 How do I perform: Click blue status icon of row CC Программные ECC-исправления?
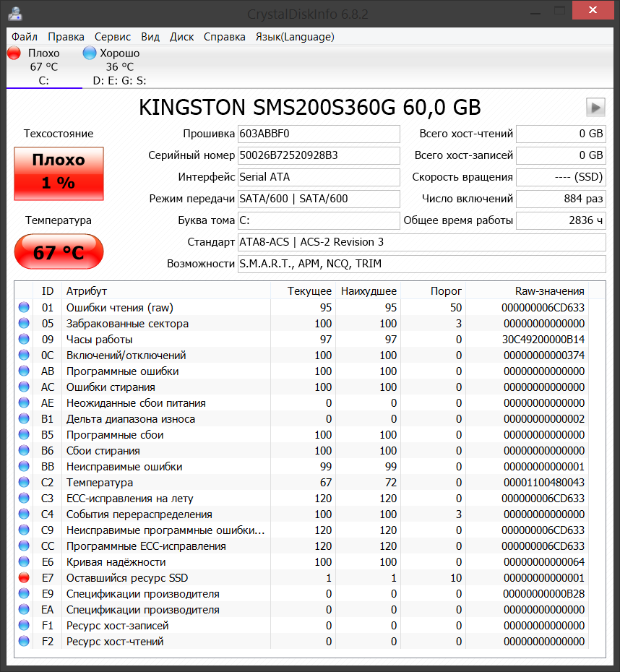(x=24, y=546)
